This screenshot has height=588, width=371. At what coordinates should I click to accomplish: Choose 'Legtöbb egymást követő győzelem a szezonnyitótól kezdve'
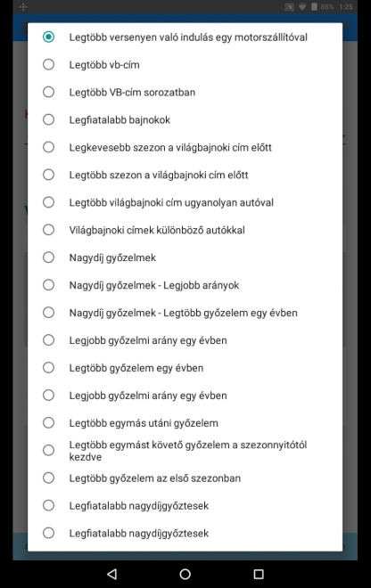click(x=185, y=451)
